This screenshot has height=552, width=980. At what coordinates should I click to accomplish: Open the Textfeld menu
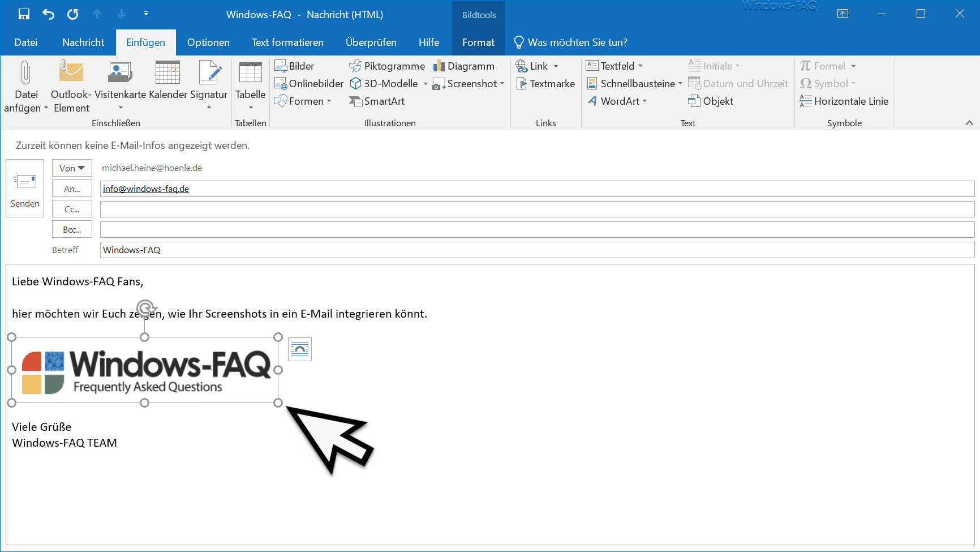coord(614,66)
